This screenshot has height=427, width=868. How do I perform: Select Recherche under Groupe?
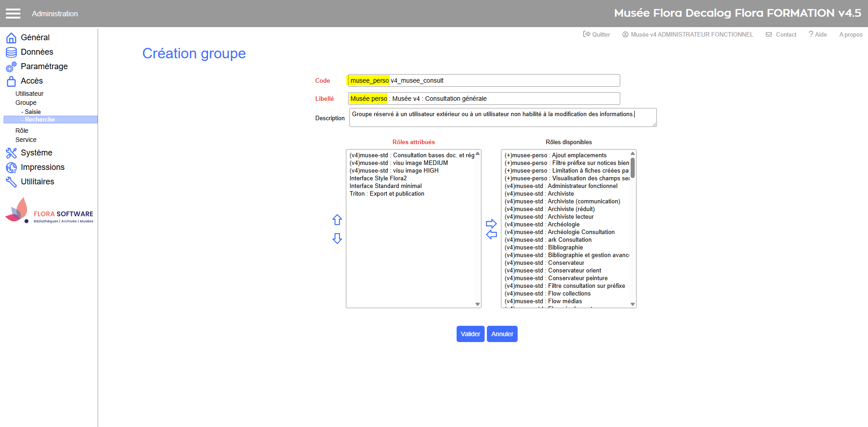40,120
